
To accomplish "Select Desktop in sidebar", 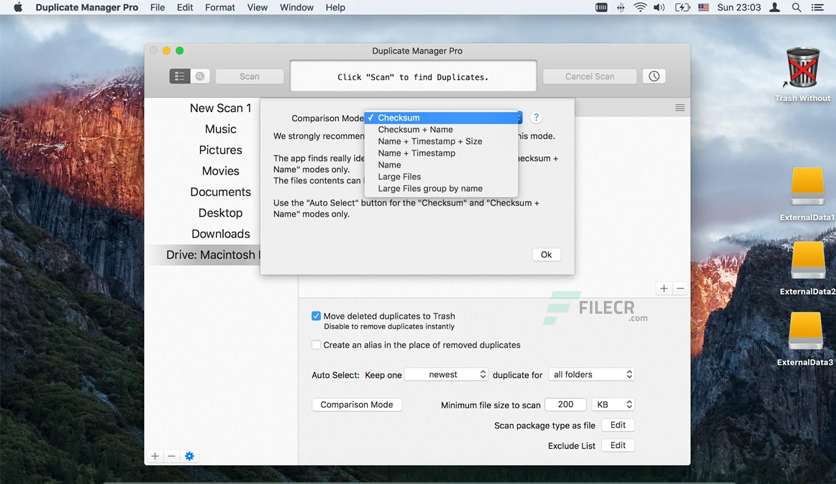I will tap(221, 213).
